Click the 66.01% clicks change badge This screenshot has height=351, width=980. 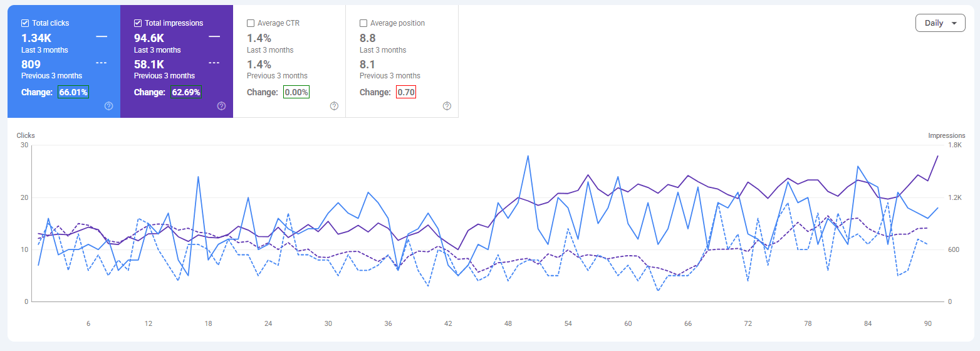pyautogui.click(x=73, y=92)
